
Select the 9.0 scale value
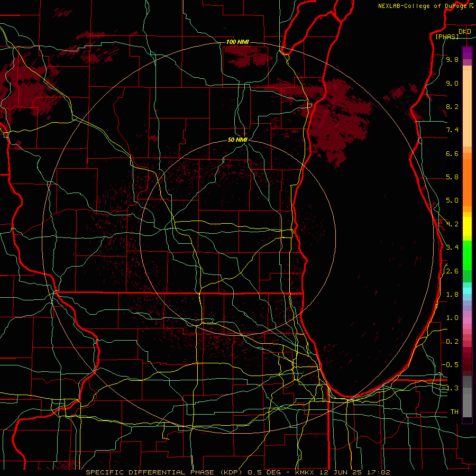click(x=452, y=83)
